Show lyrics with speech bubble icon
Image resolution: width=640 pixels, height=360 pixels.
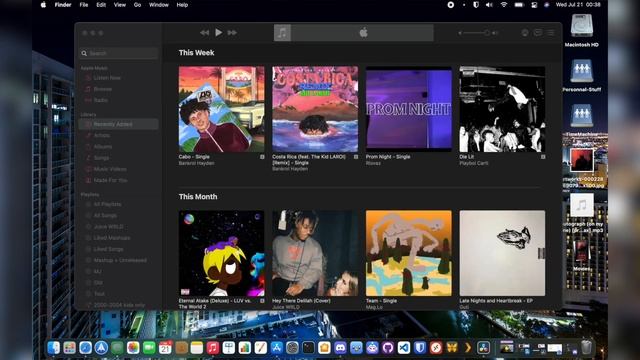click(x=538, y=33)
